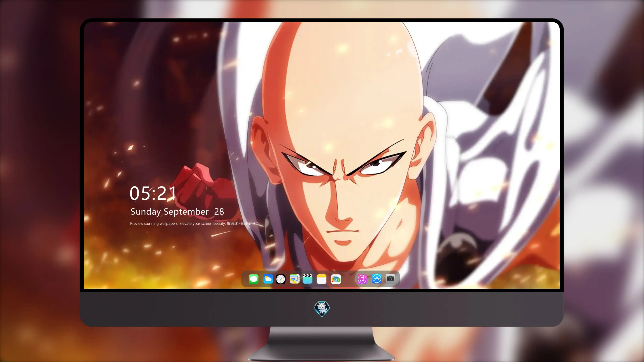Launch the Weather app from the dock
644x362 pixels.
(x=268, y=279)
